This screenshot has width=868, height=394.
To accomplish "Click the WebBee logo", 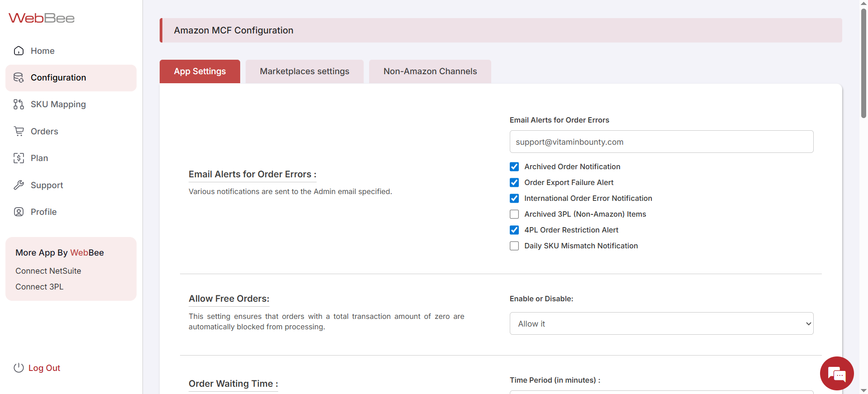I will 42,18.
